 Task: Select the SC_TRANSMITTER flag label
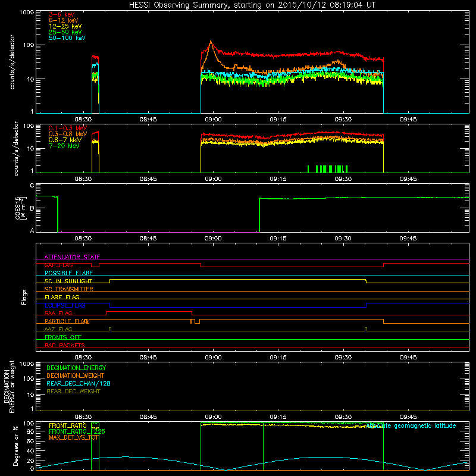(68, 289)
